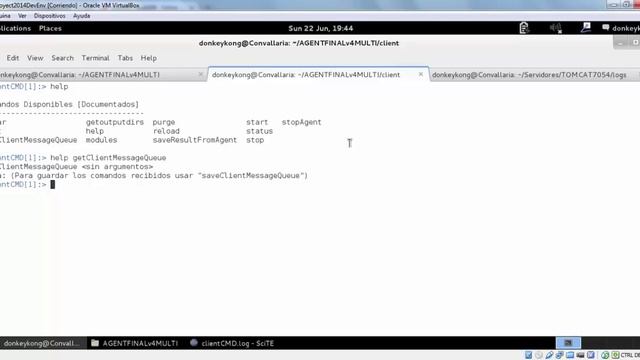The image size is (640, 360).
Task: Click the network adapters icon in VirtualBox status bar
Action: point(560,355)
